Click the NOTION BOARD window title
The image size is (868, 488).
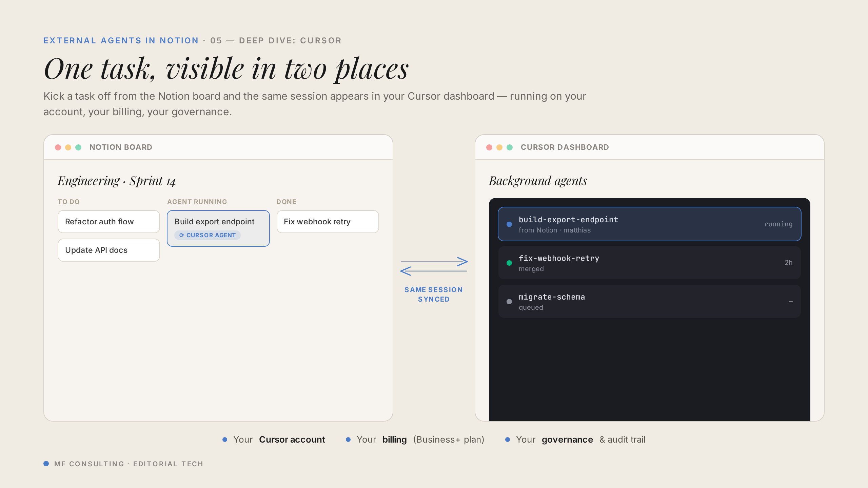(x=121, y=147)
